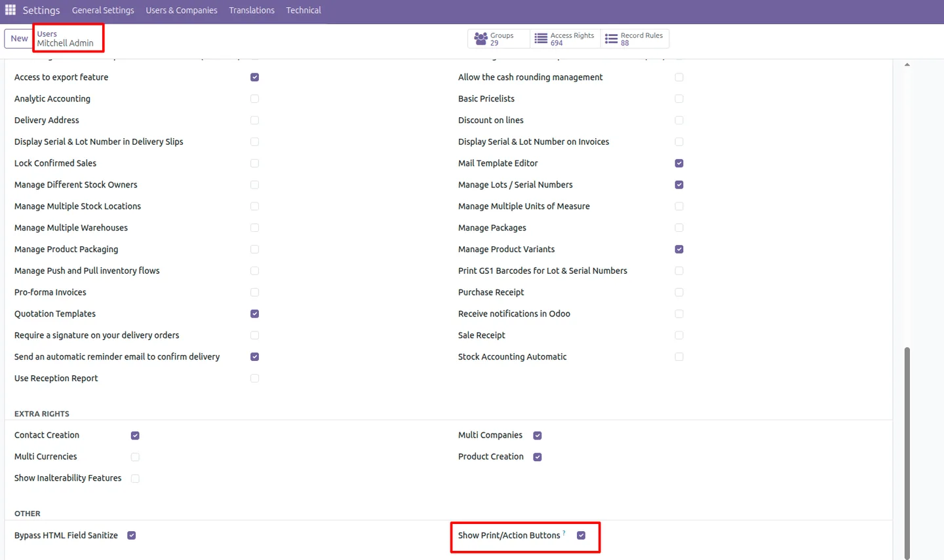This screenshot has height=560, width=944.
Task: Uncheck Product Creation checkbox
Action: pos(538,457)
